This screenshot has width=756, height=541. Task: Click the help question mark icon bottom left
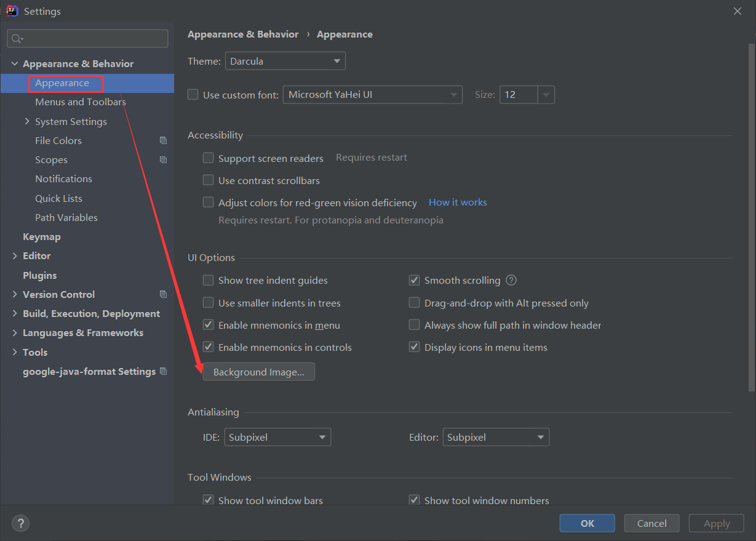pyautogui.click(x=20, y=523)
